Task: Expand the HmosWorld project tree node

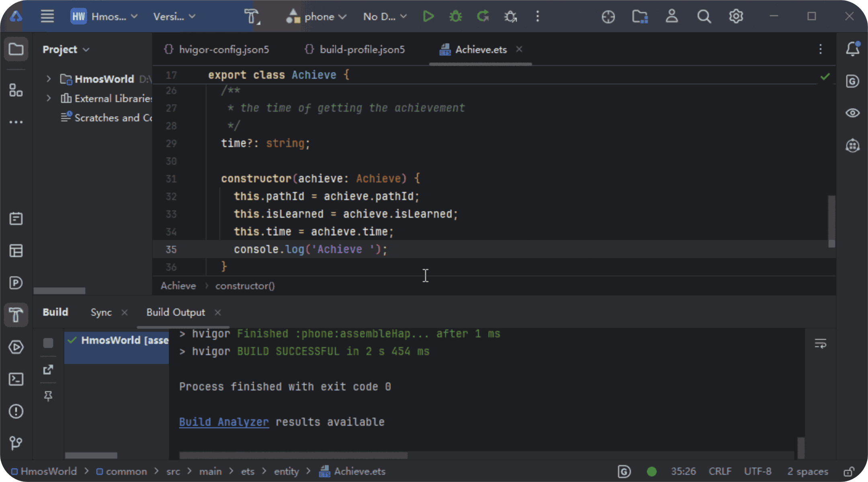Action: (x=49, y=79)
